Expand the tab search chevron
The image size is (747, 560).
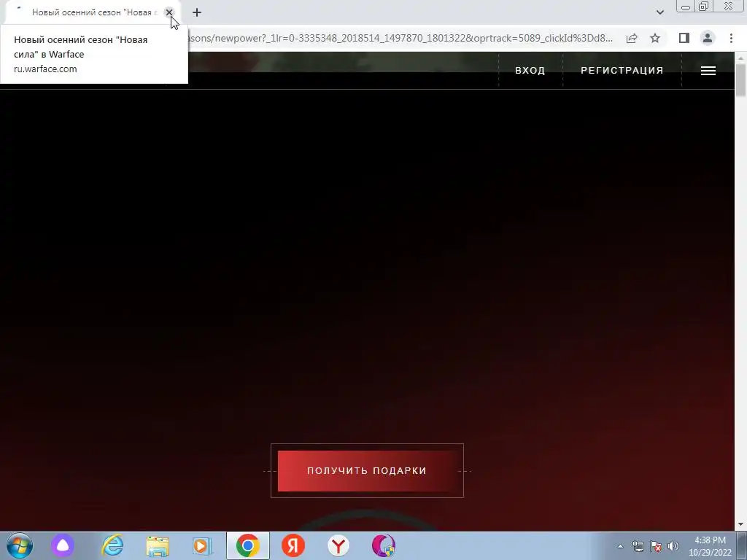(x=659, y=12)
